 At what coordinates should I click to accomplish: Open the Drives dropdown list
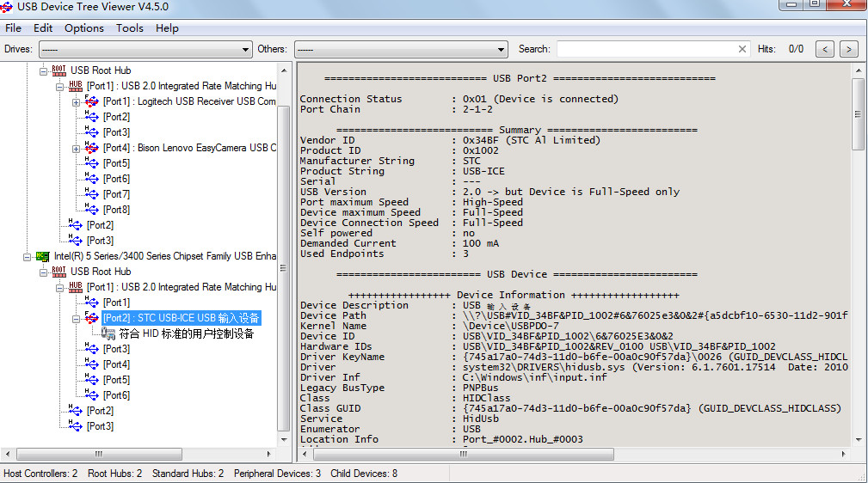pos(145,49)
